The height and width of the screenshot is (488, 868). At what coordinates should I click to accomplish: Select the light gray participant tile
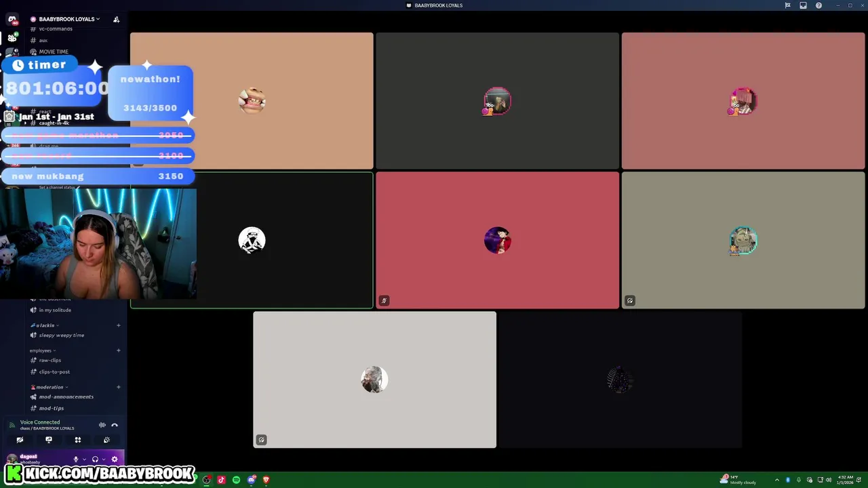tap(374, 380)
